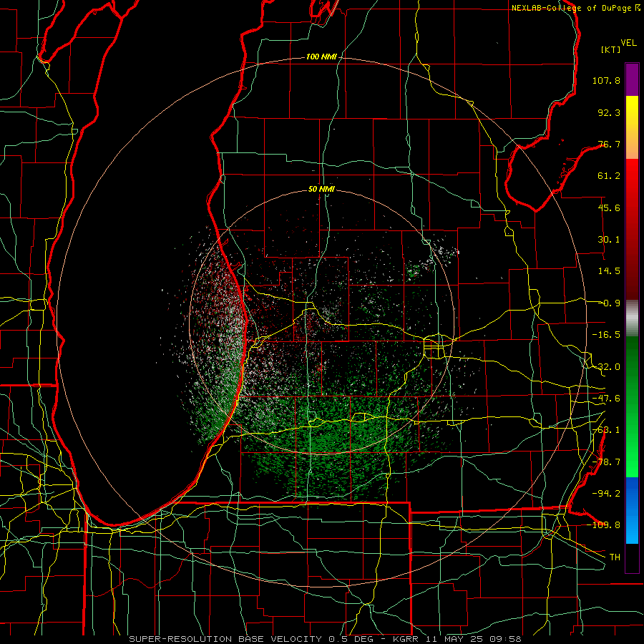The height and width of the screenshot is (644, 644).
Task: Click the 107.8 legend value
Action: [x=606, y=80]
